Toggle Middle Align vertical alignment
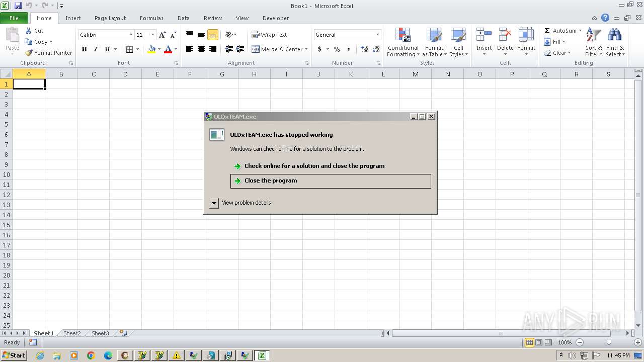644x362 pixels. 201,35
